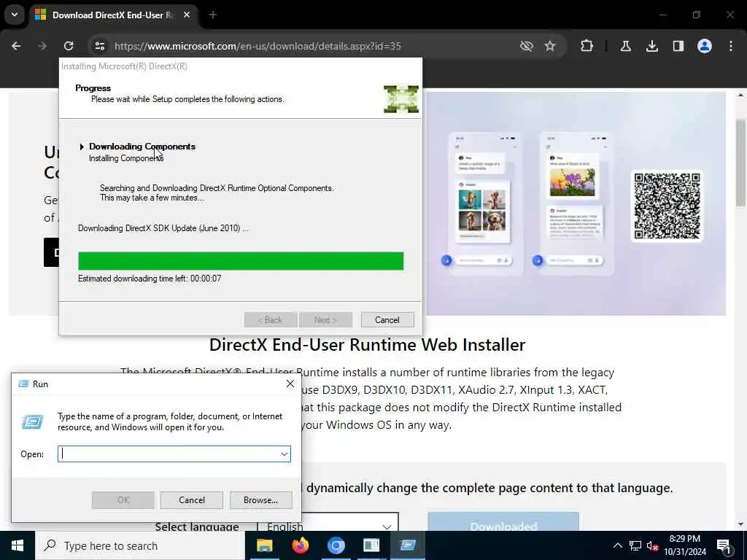Viewport: 747px width, 560px height.
Task: Click the Open field in Run dialog
Action: click(174, 454)
